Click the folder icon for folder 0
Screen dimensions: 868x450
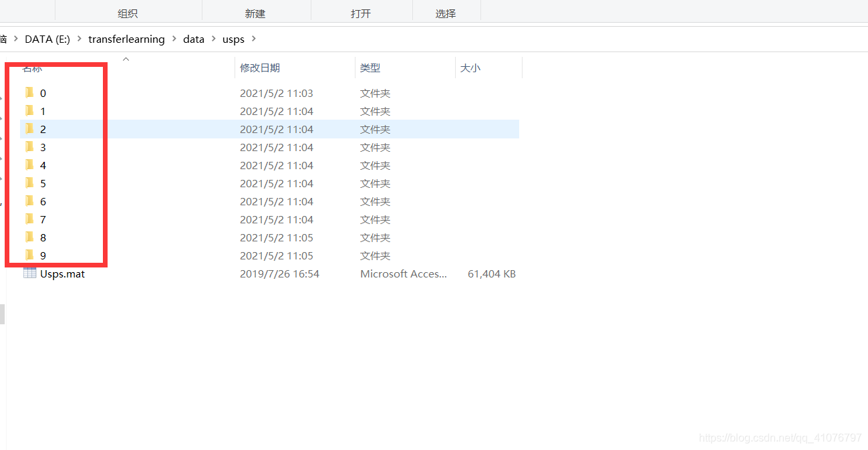point(29,92)
